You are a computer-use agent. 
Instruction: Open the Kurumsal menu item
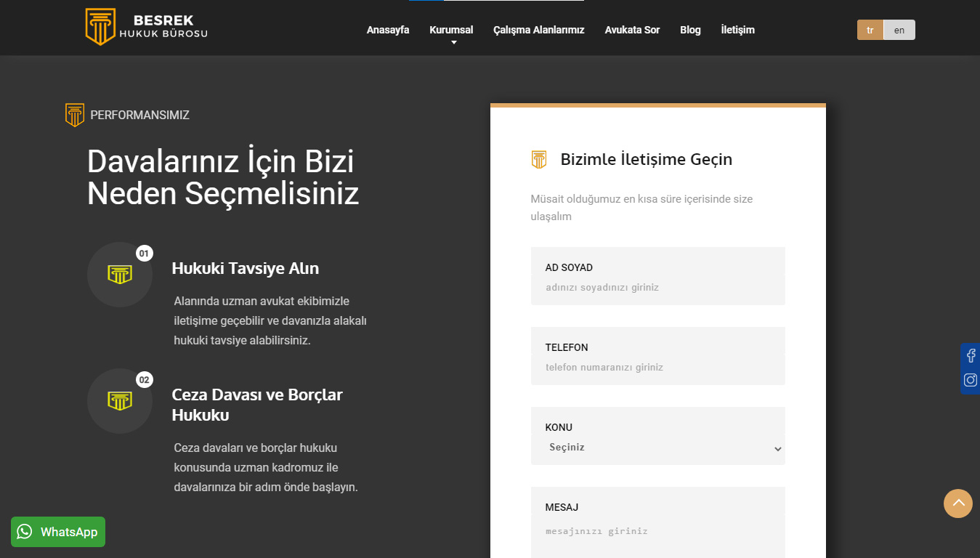coord(451,30)
